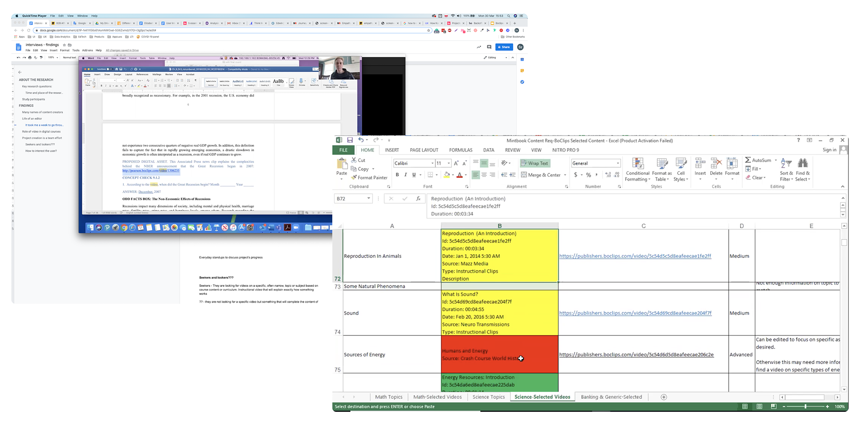Decrease indent in Excel Alignment group
Image resolution: width=868 pixels, height=434 pixels.
[504, 175]
